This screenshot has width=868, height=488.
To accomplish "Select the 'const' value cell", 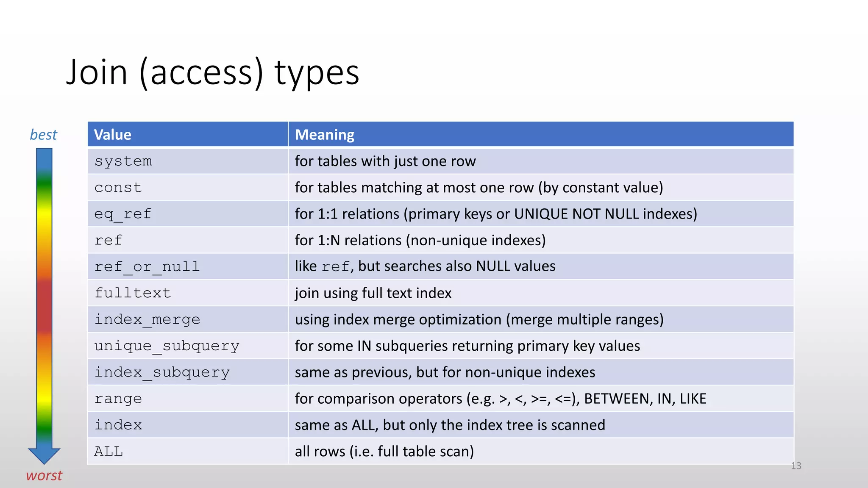I will click(x=118, y=187).
